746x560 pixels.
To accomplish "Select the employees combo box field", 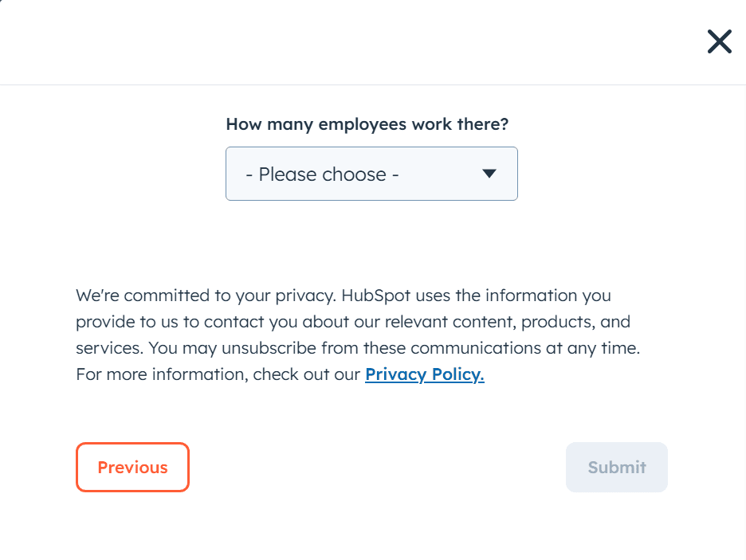I will tap(371, 174).
